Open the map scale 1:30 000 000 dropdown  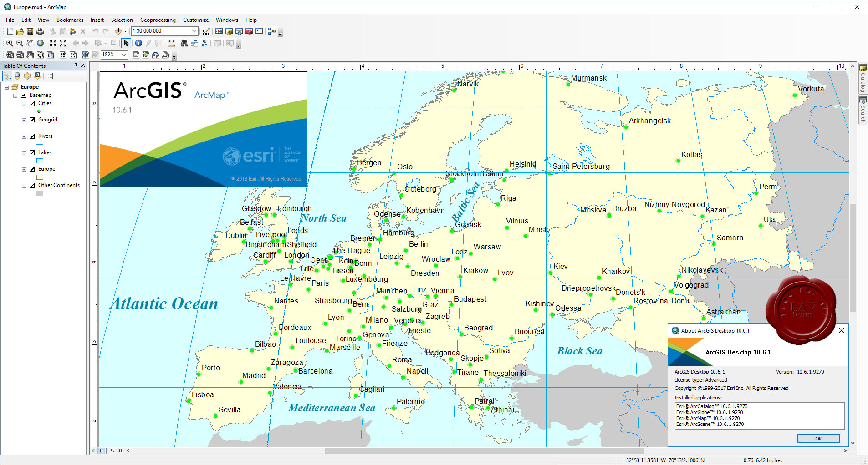(x=194, y=31)
